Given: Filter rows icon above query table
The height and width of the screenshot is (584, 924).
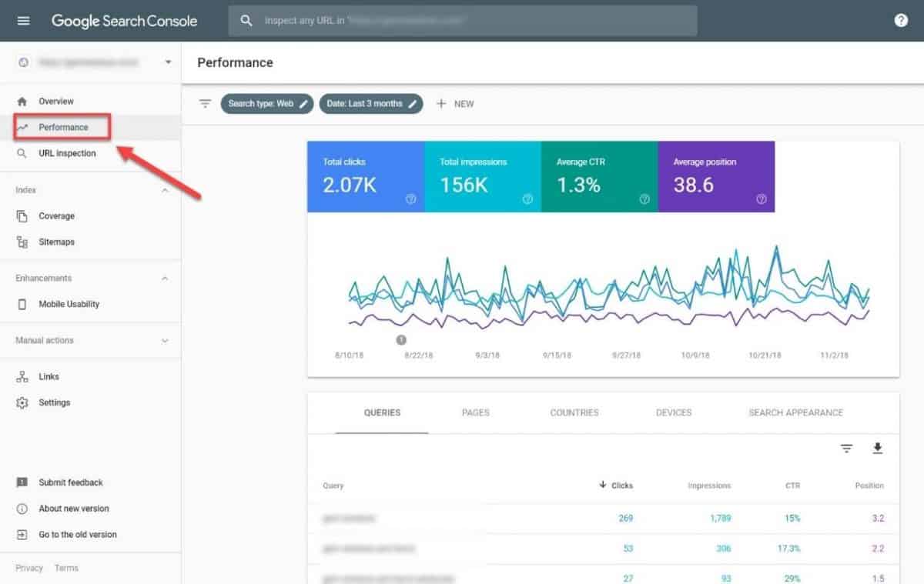Looking at the screenshot, I should 847,449.
